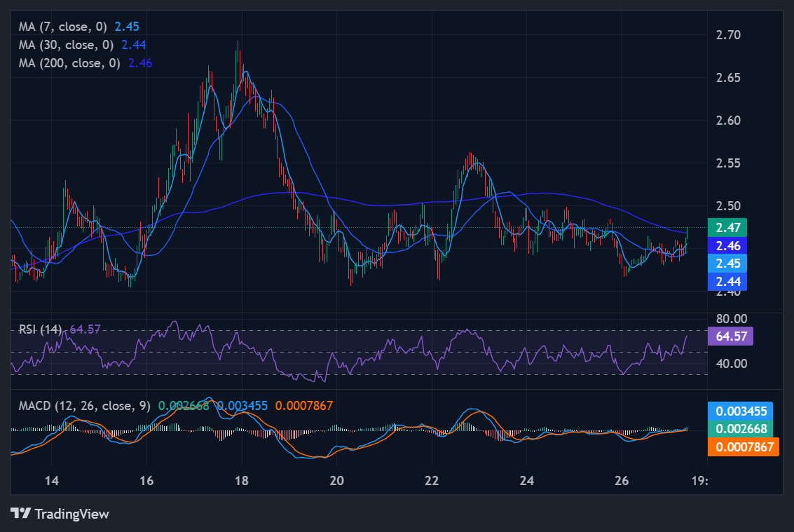The image size is (794, 532).
Task: Click the 80.00 RSI scale label
Action: click(x=728, y=319)
